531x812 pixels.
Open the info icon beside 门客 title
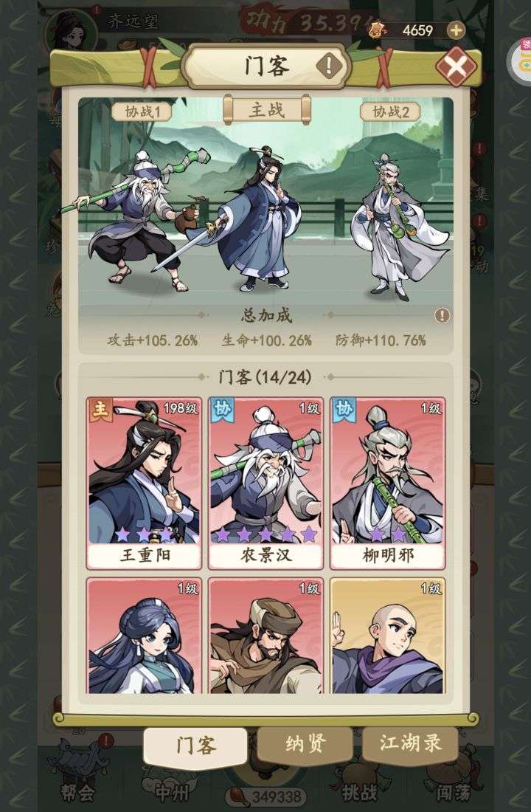pos(329,66)
